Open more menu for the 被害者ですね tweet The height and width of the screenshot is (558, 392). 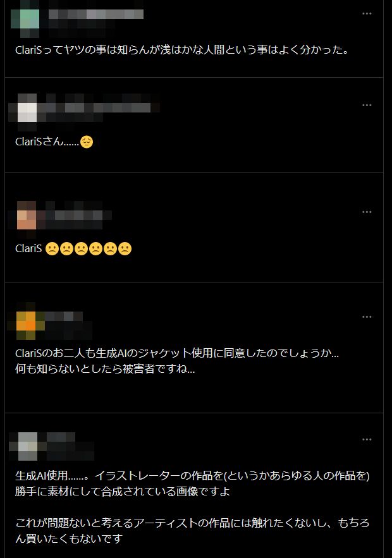pyautogui.click(x=367, y=317)
